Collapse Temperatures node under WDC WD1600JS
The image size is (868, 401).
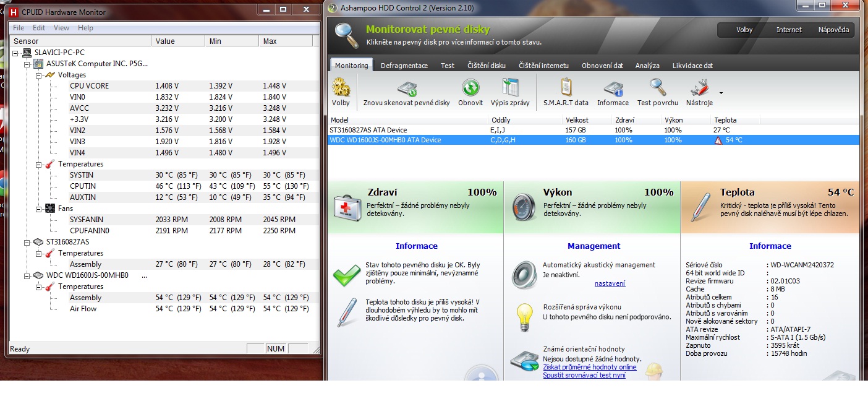(39, 287)
